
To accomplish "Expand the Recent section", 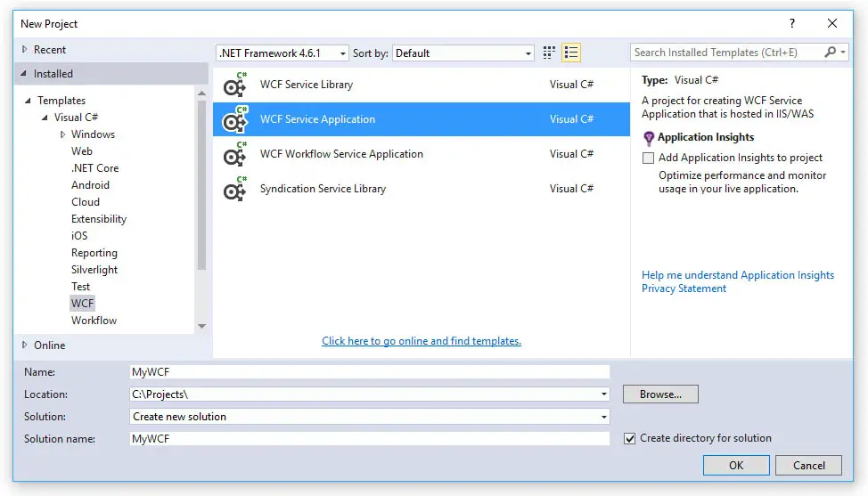I will pyautogui.click(x=24, y=49).
